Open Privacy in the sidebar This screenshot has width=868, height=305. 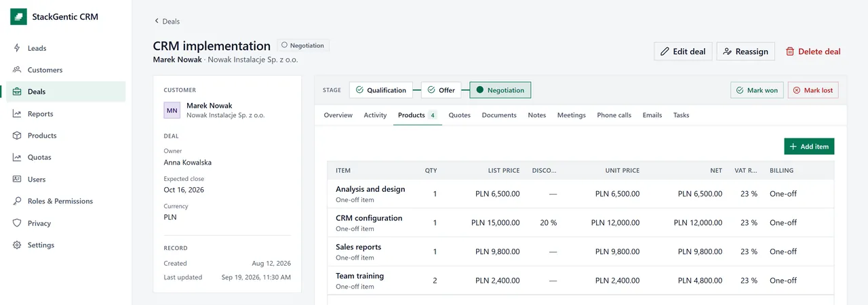point(66,223)
